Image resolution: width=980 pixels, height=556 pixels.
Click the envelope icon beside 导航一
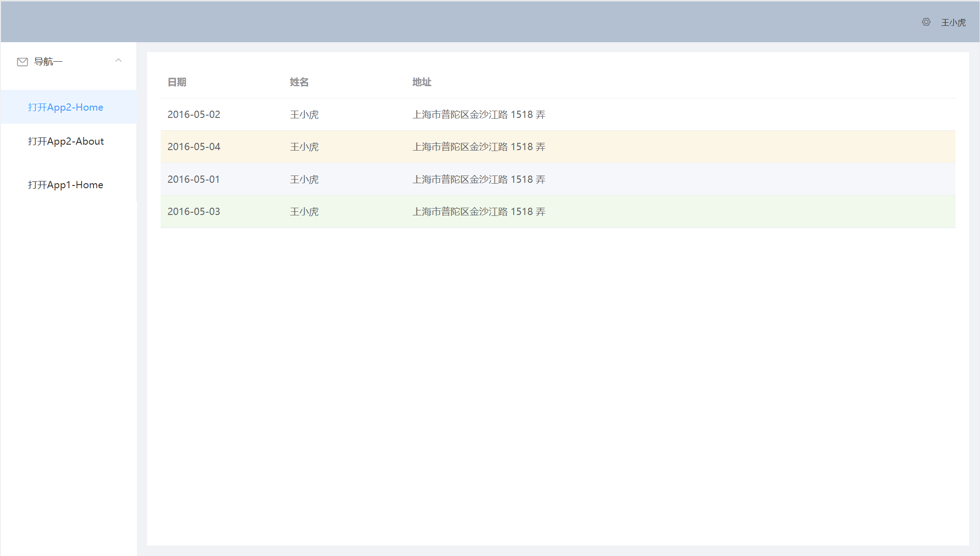tap(23, 62)
